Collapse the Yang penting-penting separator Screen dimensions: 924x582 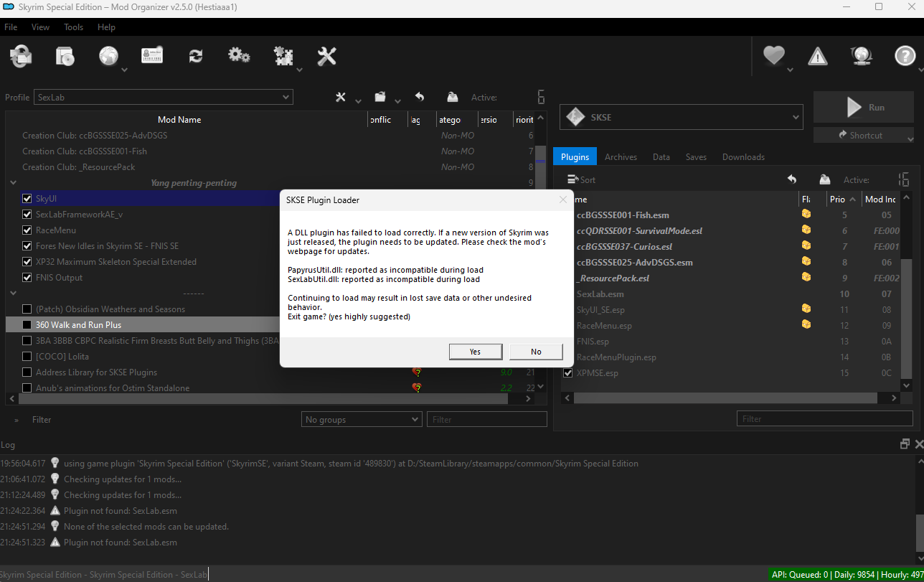coord(13,183)
